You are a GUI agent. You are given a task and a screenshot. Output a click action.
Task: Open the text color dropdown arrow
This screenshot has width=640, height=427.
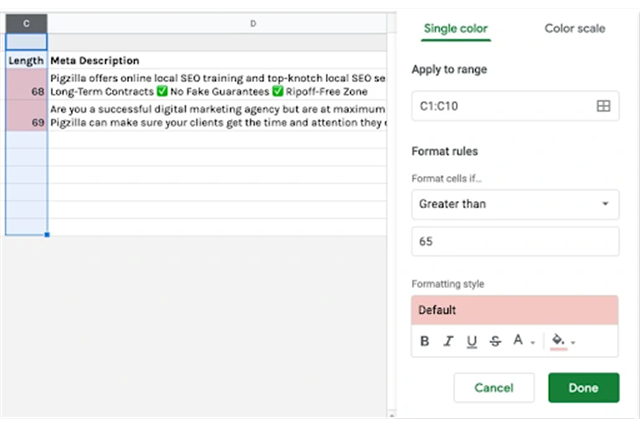click(x=533, y=343)
